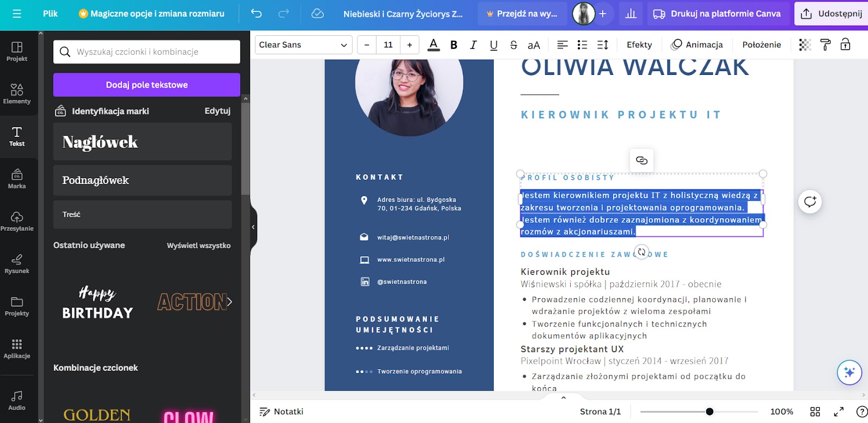
Task: Open the Efekty options
Action: tap(639, 45)
